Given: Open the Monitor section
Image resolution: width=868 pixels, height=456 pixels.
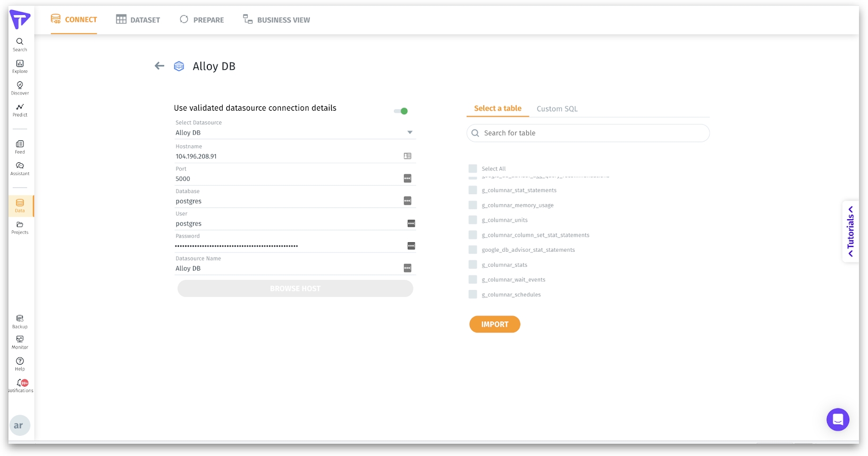Looking at the screenshot, I should 20,342.
